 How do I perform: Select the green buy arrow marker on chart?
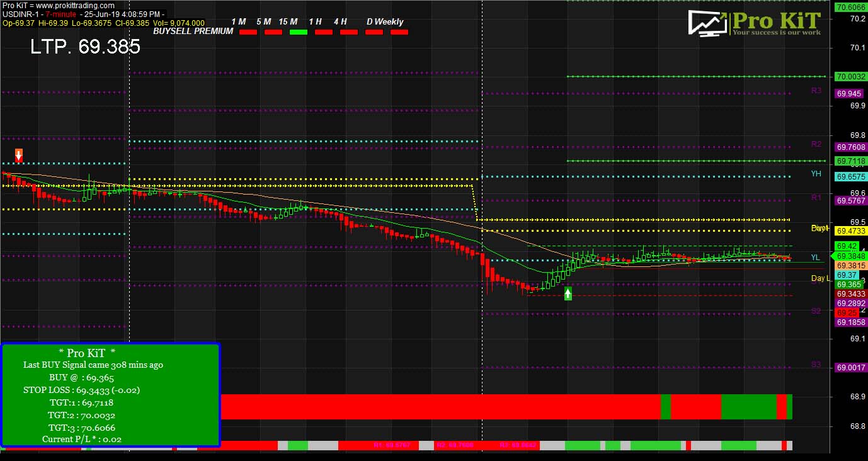click(567, 293)
